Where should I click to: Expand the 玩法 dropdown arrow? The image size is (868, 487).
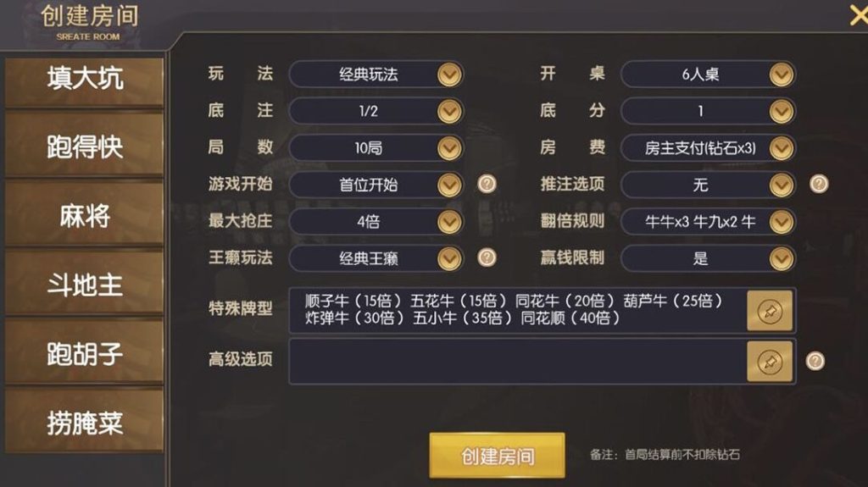click(x=449, y=75)
